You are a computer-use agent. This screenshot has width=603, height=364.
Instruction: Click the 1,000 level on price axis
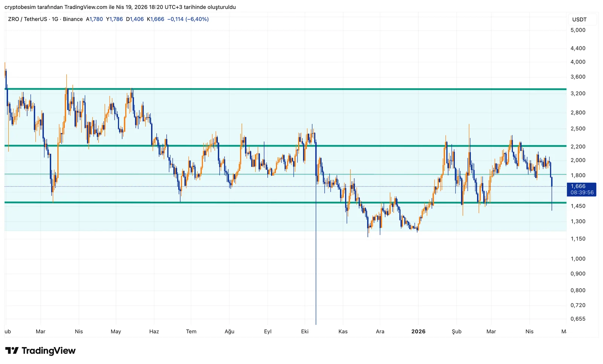[x=578, y=259]
